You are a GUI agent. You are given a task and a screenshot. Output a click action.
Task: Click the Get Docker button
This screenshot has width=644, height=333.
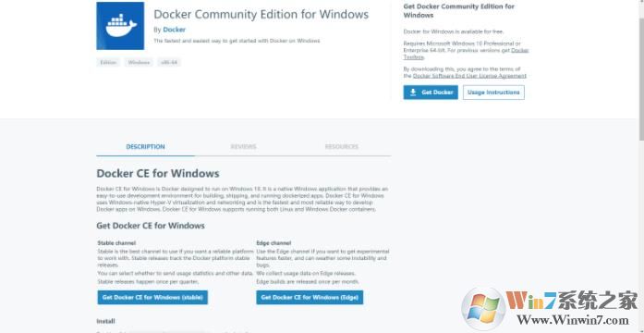coord(431,92)
